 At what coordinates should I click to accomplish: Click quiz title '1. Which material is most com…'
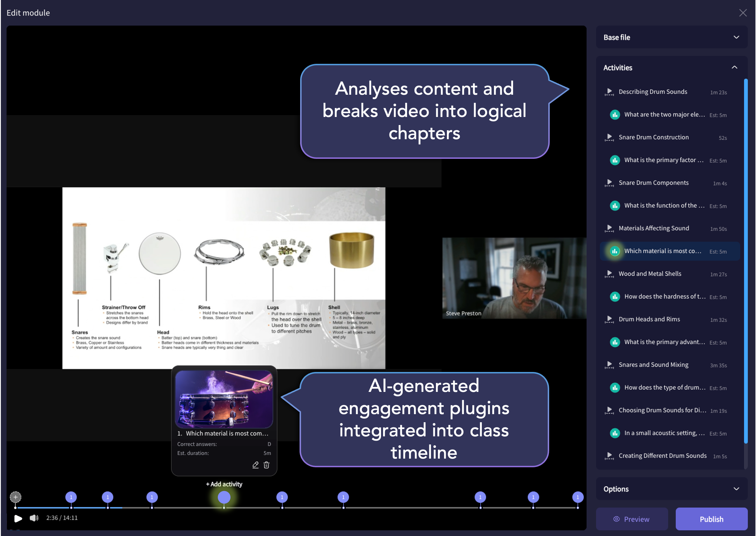click(x=223, y=433)
